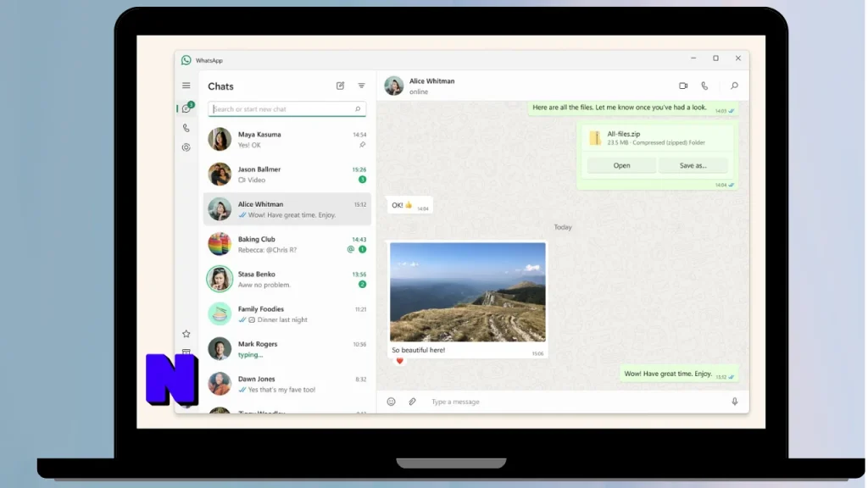This screenshot has width=868, height=488.
Task: Open the Jason Ballmer chat
Action: coord(287,175)
